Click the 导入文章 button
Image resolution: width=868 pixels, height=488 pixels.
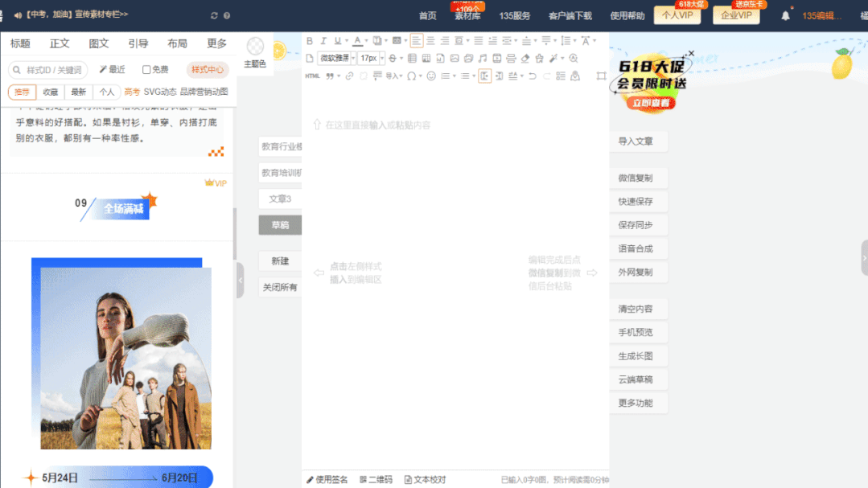[x=636, y=141]
